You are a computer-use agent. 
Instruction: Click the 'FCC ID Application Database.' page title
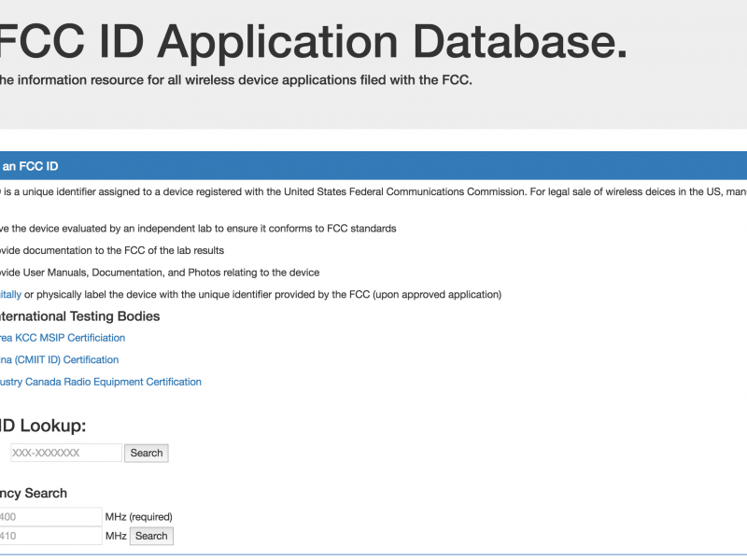[313, 40]
